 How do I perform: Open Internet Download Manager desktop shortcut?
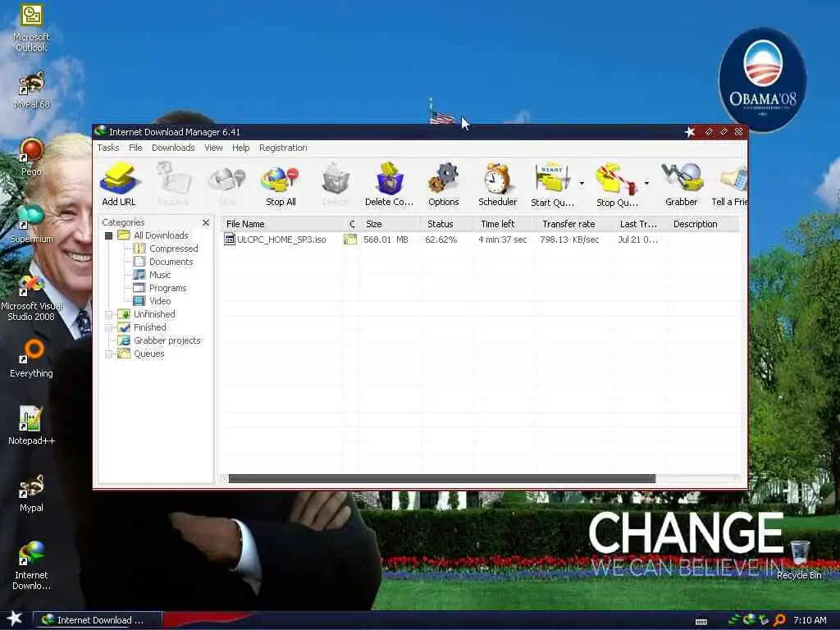[31, 566]
